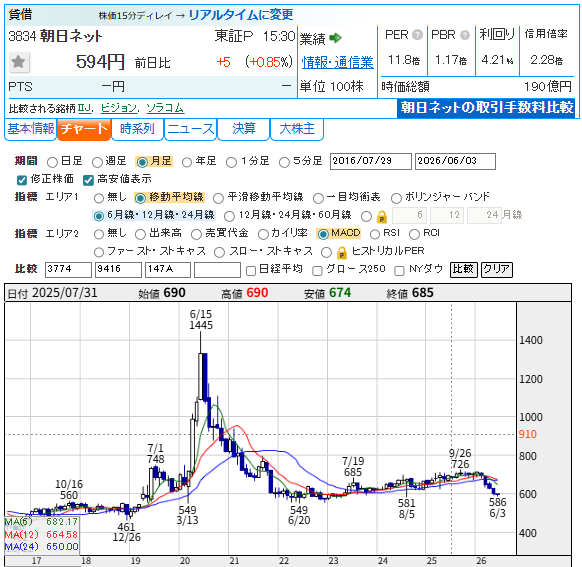This screenshot has width=582, height=567.
Task: Open the チャート tab
Action: click(x=84, y=129)
